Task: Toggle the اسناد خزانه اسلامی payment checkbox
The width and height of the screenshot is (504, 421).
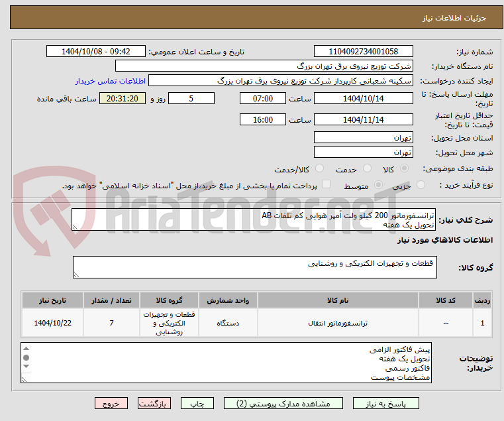Action: tap(327, 184)
